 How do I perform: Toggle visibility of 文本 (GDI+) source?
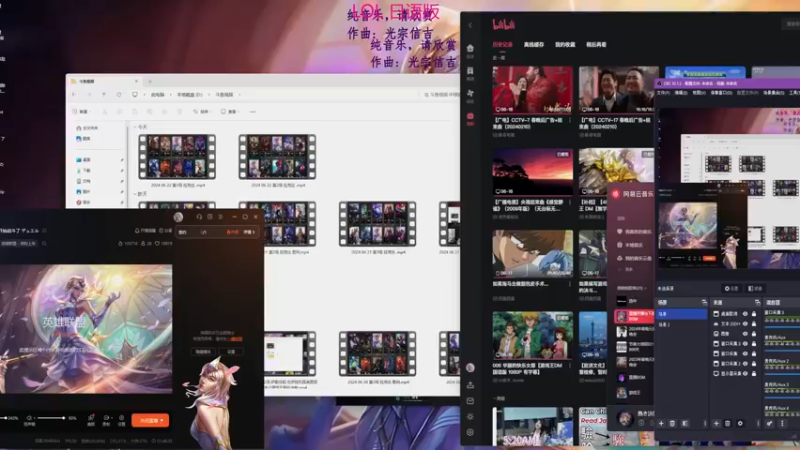[x=745, y=323]
